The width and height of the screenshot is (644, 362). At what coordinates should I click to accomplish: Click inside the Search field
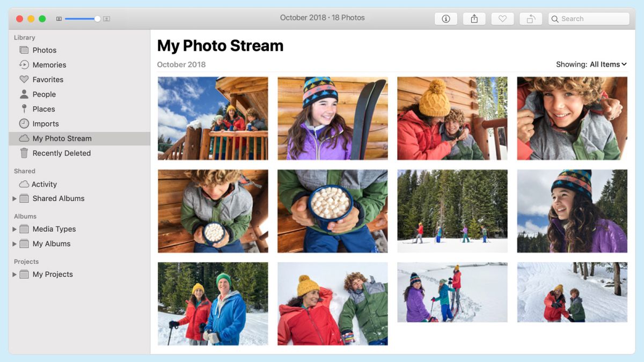[589, 18]
